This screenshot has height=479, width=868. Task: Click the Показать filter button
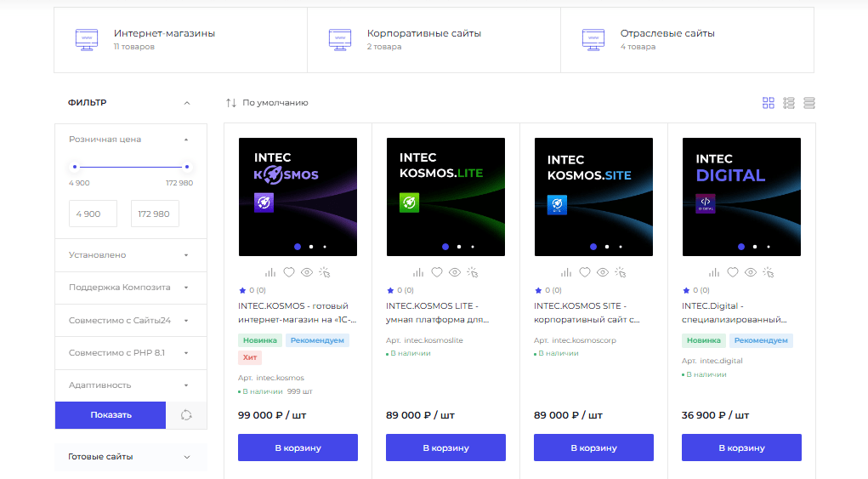(111, 415)
